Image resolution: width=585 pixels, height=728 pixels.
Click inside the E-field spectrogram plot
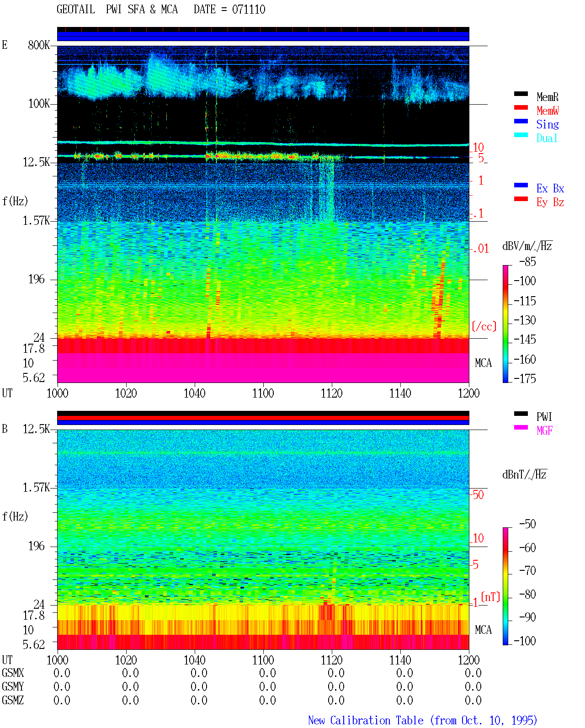263,214
